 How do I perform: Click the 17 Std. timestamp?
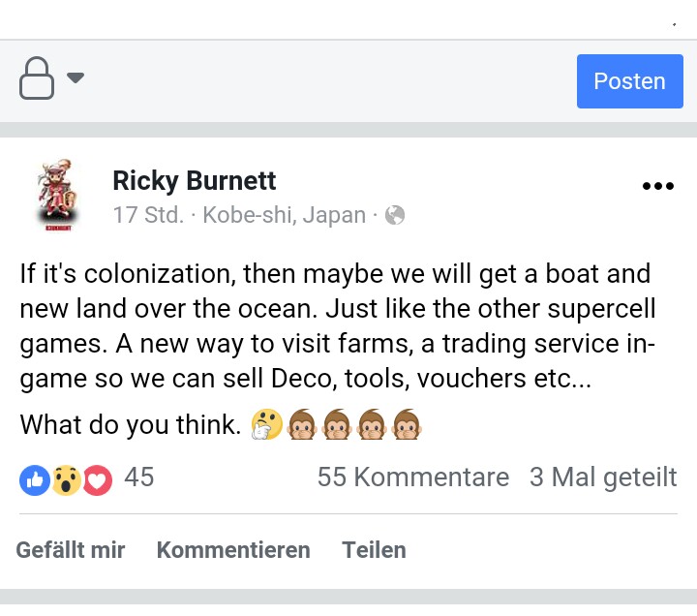pos(148,215)
